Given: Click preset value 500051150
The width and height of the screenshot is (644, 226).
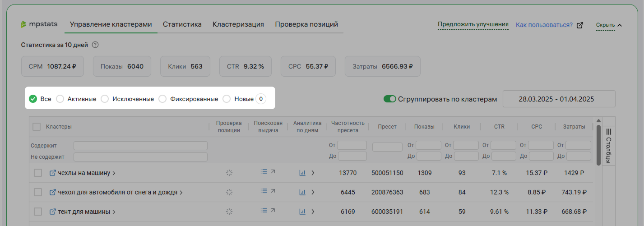Looking at the screenshot, I should tap(387, 173).
